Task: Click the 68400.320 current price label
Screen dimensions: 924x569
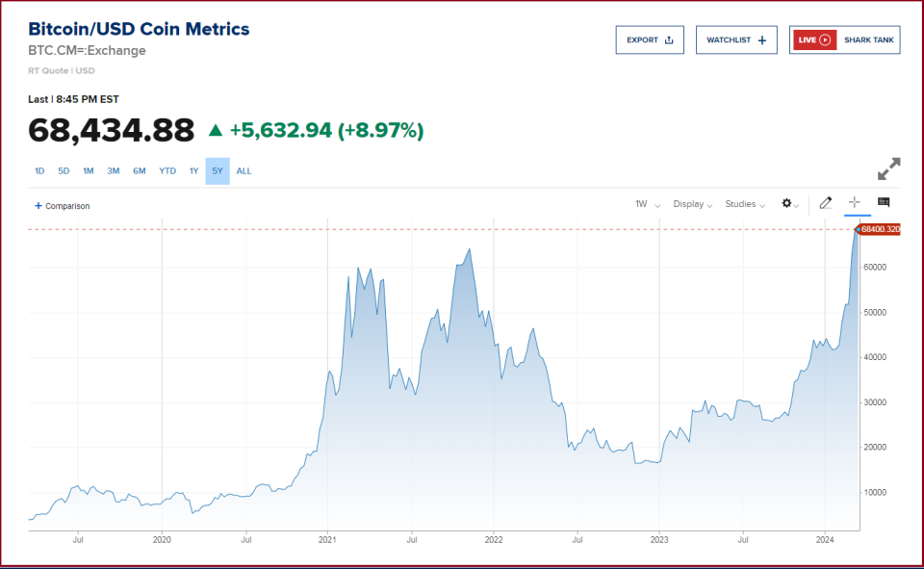Action: [x=878, y=229]
